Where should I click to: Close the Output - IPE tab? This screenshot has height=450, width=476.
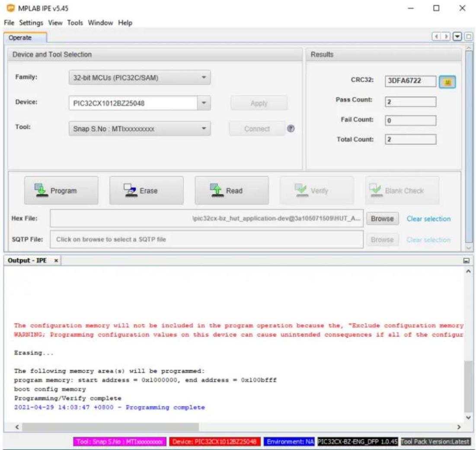tap(56, 260)
